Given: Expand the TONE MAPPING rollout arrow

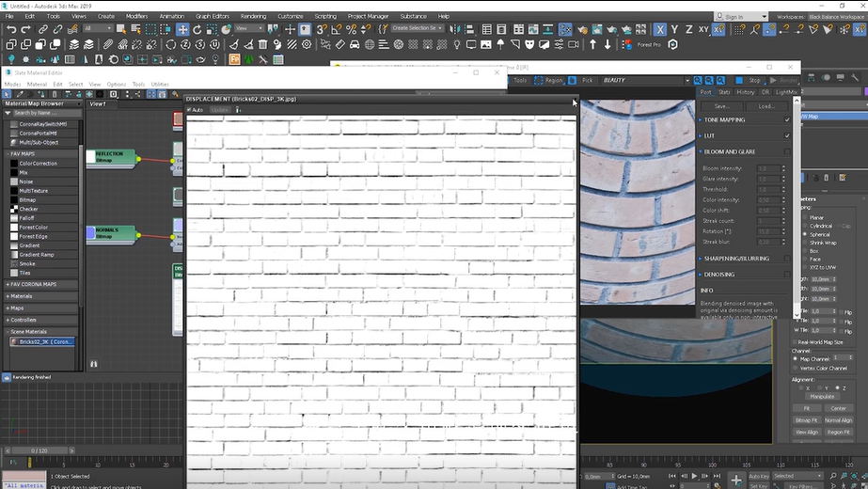Looking at the screenshot, I should click(x=701, y=119).
